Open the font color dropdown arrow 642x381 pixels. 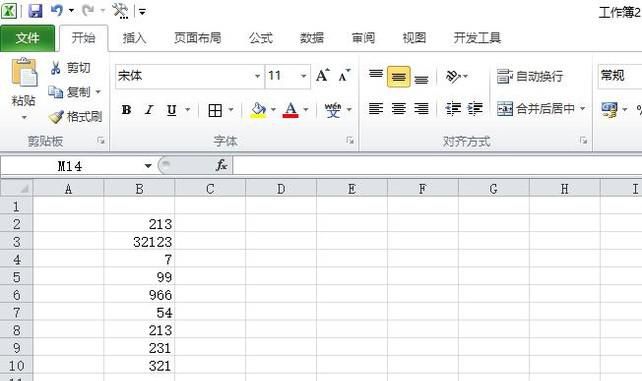tap(306, 110)
